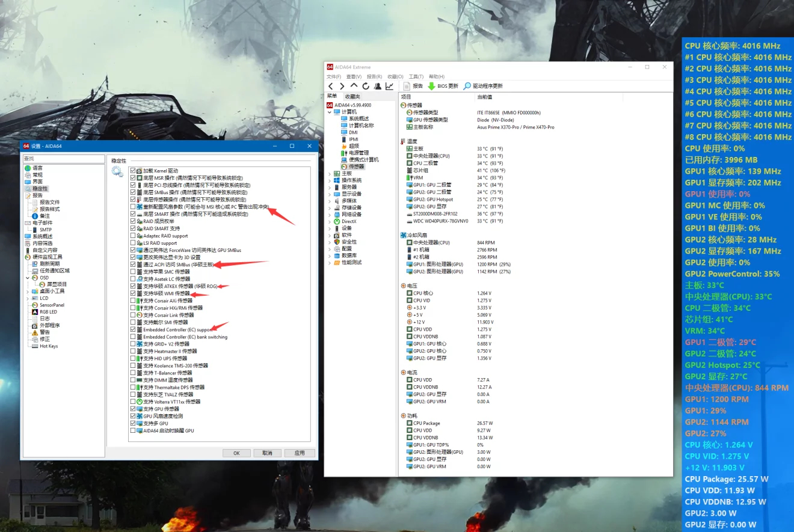This screenshot has width=794, height=532.
Task: Toggle 通过 ACPI 访问 SMBus checkbox
Action: 133,264
